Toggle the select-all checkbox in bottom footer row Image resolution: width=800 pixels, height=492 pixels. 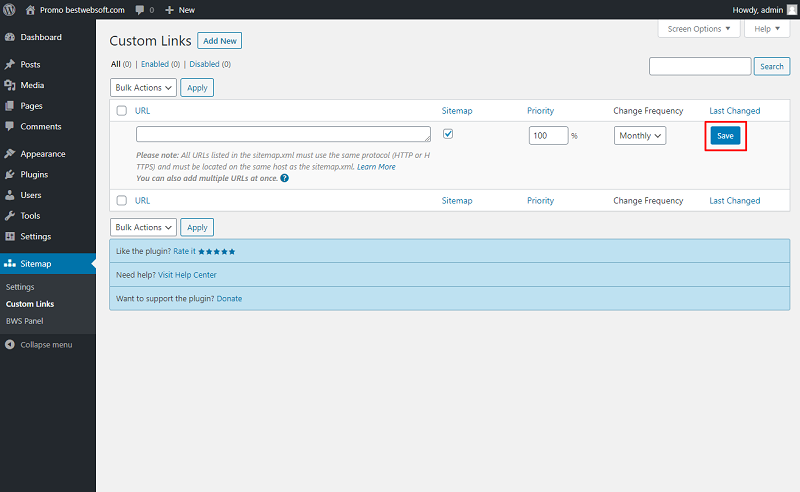(121, 201)
